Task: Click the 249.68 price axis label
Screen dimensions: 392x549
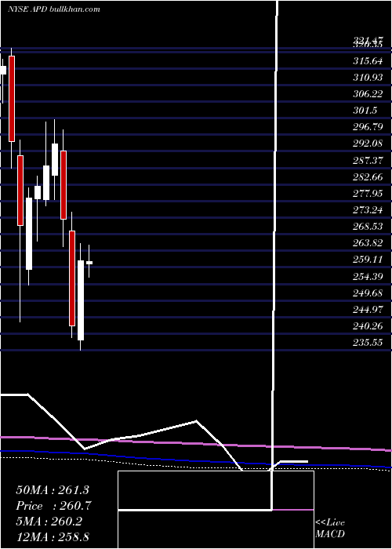Action: 368,293
